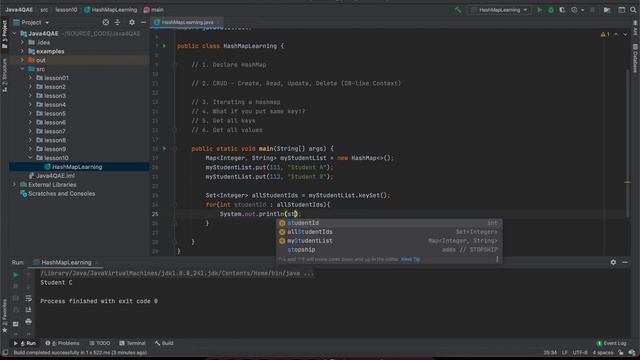Toggle scroll to end in Run console
The width and height of the screenshot is (640, 360).
click(28, 310)
